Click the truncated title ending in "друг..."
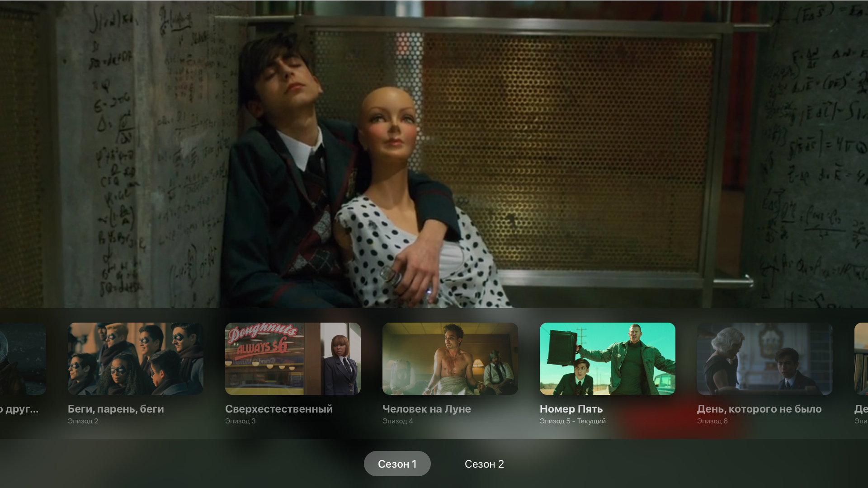Viewport: 868px width, 488px height. 19,409
